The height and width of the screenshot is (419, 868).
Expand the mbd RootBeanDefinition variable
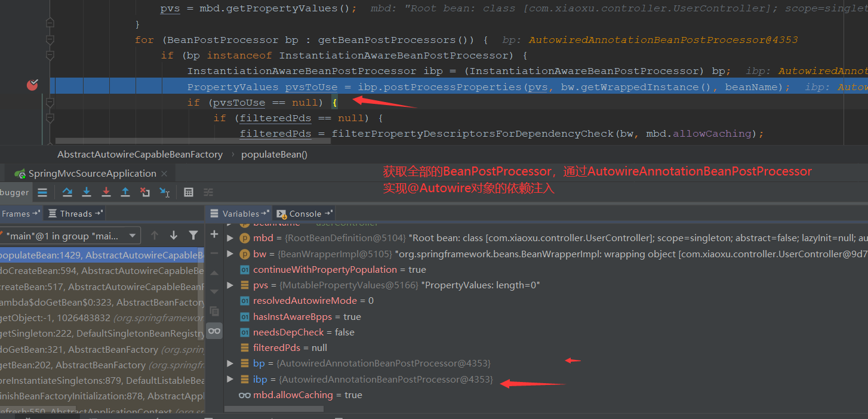click(230, 238)
